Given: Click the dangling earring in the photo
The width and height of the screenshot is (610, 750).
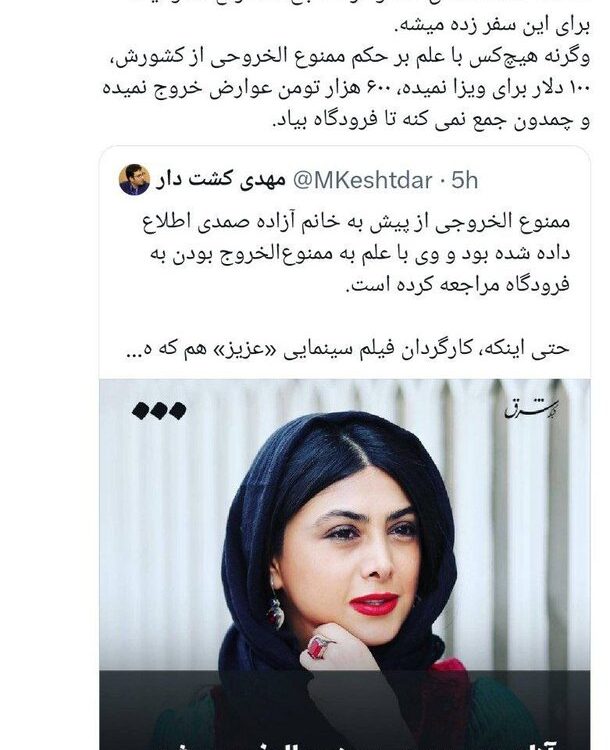Looking at the screenshot, I should pos(276,610).
